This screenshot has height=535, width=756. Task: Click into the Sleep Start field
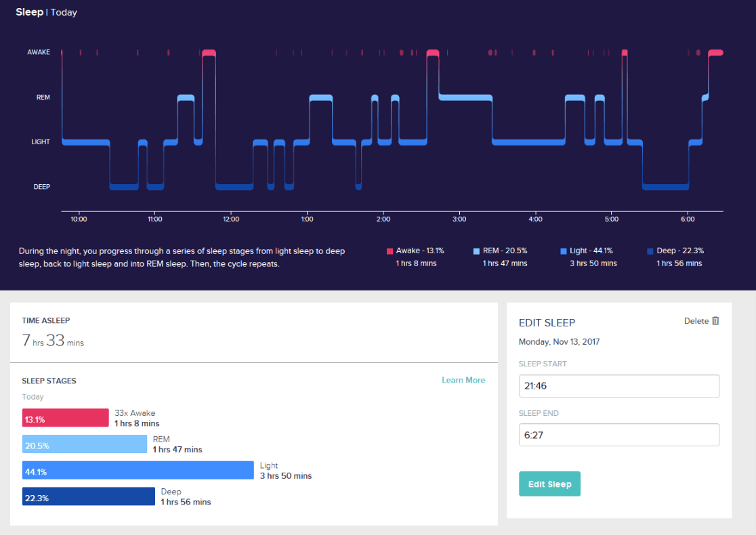[x=618, y=386]
